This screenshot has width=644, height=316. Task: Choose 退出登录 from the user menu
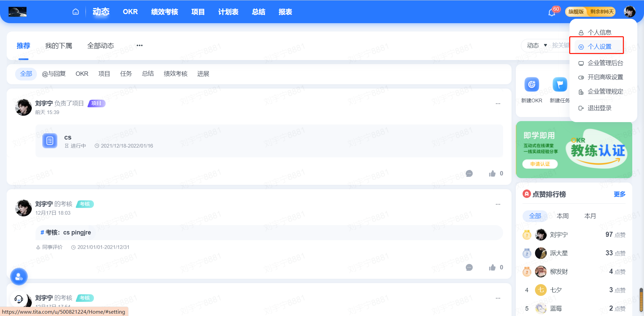coord(599,108)
